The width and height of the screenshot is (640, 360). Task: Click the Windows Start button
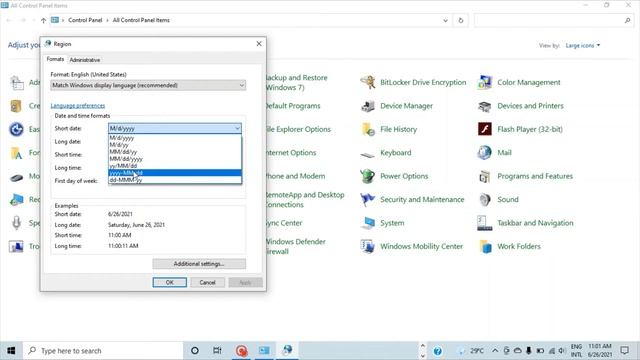[x=11, y=351]
